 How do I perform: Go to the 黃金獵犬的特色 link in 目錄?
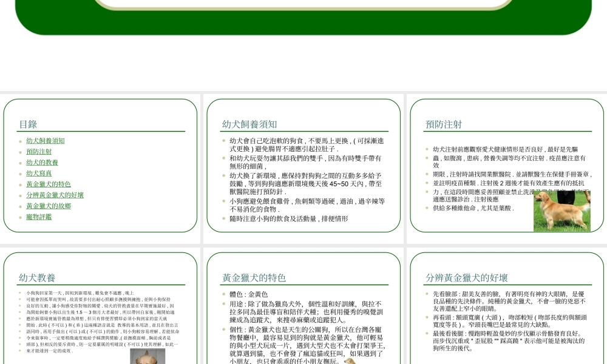pyautogui.click(x=48, y=184)
